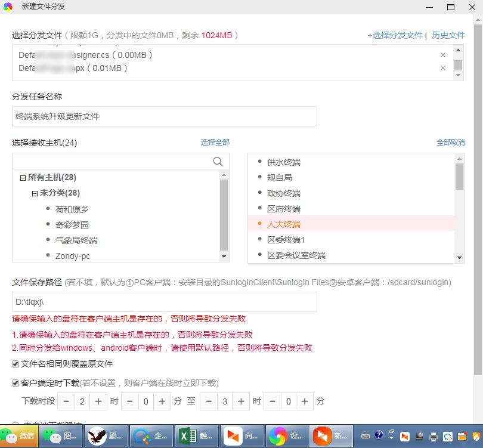Open 历史文件 link
The width and height of the screenshot is (483, 448).
tap(448, 35)
